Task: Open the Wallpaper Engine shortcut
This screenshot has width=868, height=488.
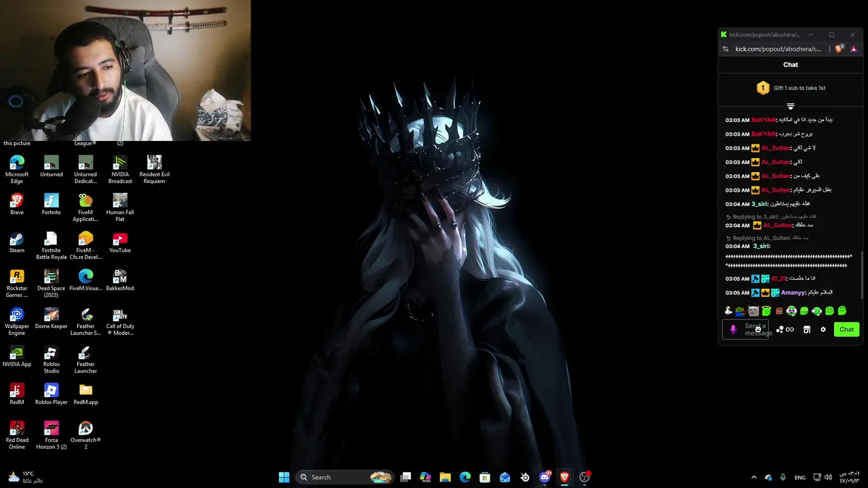Action: (x=17, y=321)
